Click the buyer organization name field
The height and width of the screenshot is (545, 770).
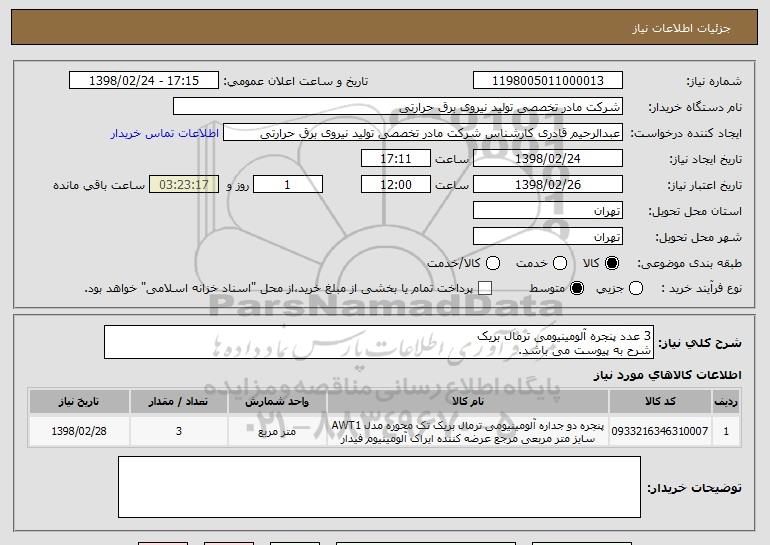398,107
